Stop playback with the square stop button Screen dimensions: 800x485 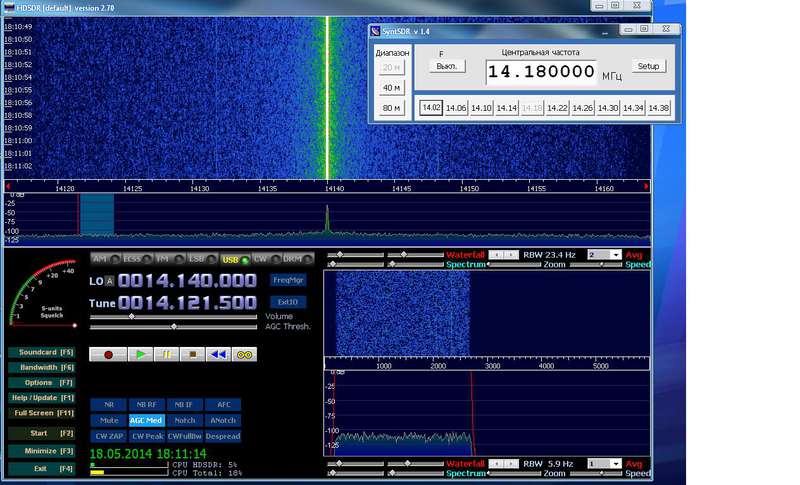(192, 354)
